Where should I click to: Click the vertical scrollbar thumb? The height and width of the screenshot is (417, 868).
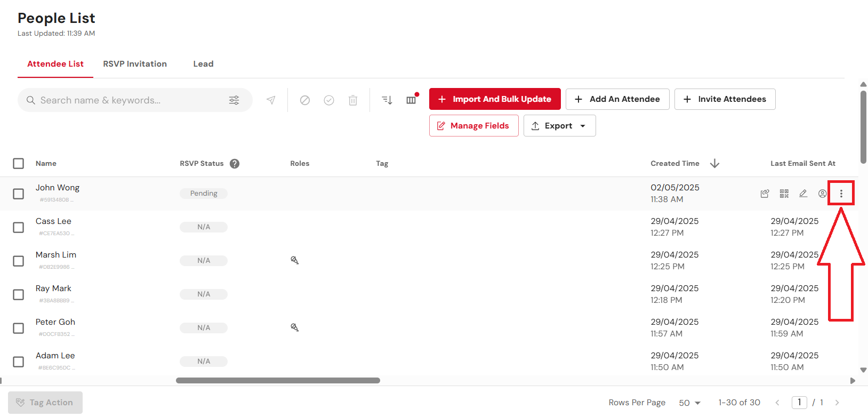point(863,127)
